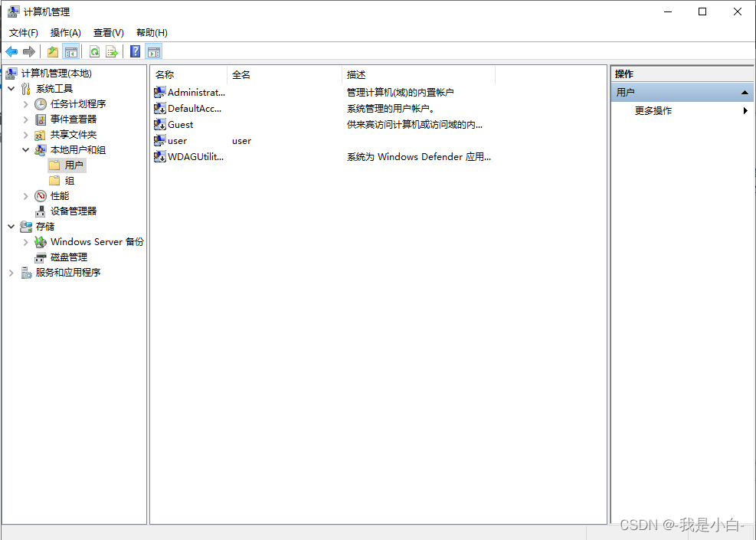This screenshot has height=540, width=756.
Task: Expand the 性能 node
Action: (x=25, y=196)
